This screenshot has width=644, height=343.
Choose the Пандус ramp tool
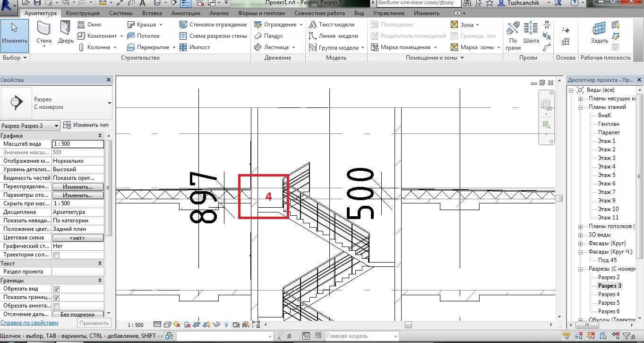coord(268,36)
